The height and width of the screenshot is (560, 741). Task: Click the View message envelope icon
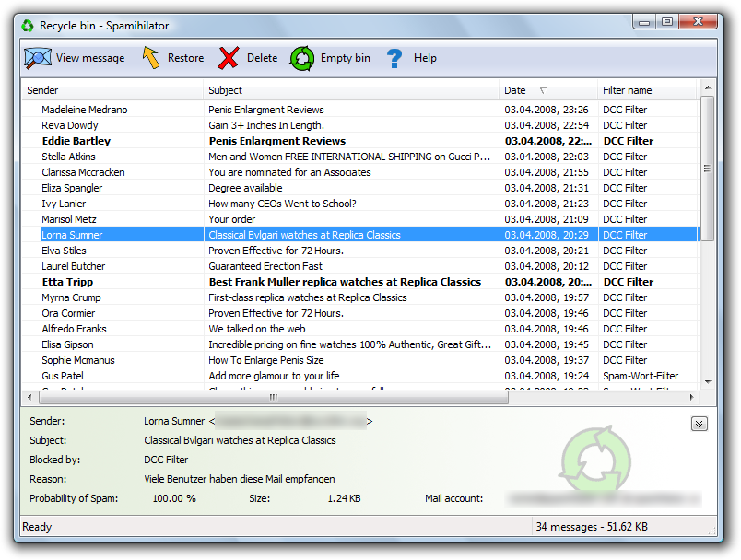[x=38, y=58]
